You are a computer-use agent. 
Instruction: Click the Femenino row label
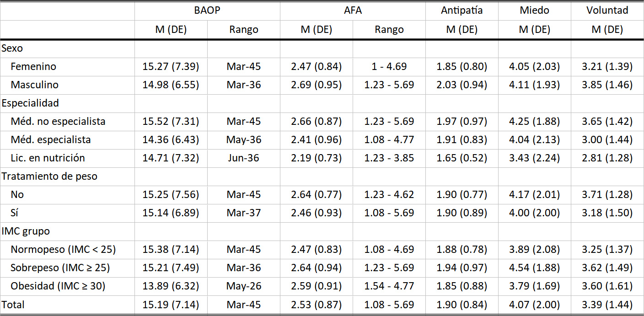tap(33, 66)
